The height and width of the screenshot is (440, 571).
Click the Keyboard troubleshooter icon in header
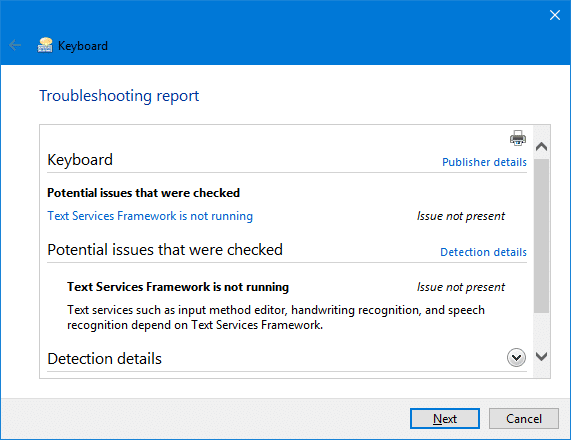tap(45, 45)
